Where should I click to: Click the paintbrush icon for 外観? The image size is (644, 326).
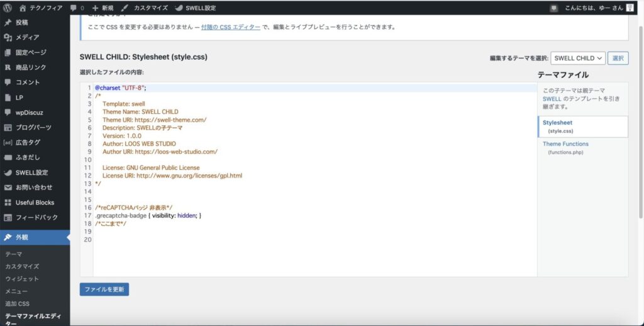tap(8, 237)
